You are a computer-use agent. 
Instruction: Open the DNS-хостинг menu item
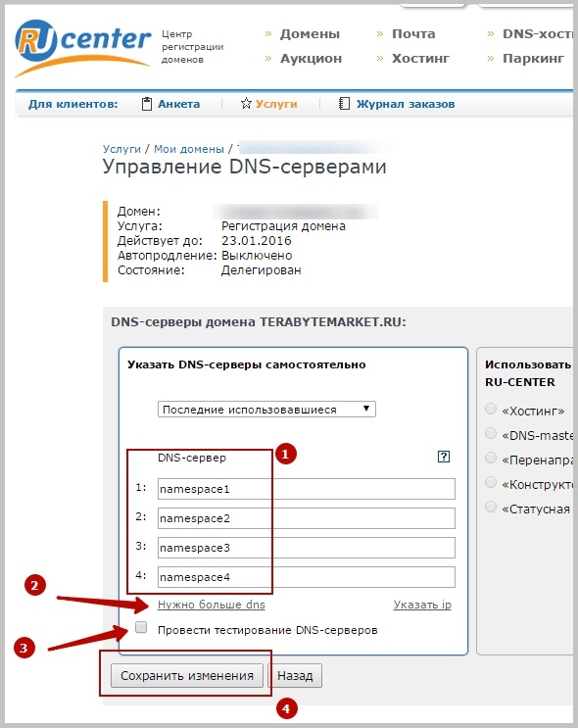click(x=538, y=34)
